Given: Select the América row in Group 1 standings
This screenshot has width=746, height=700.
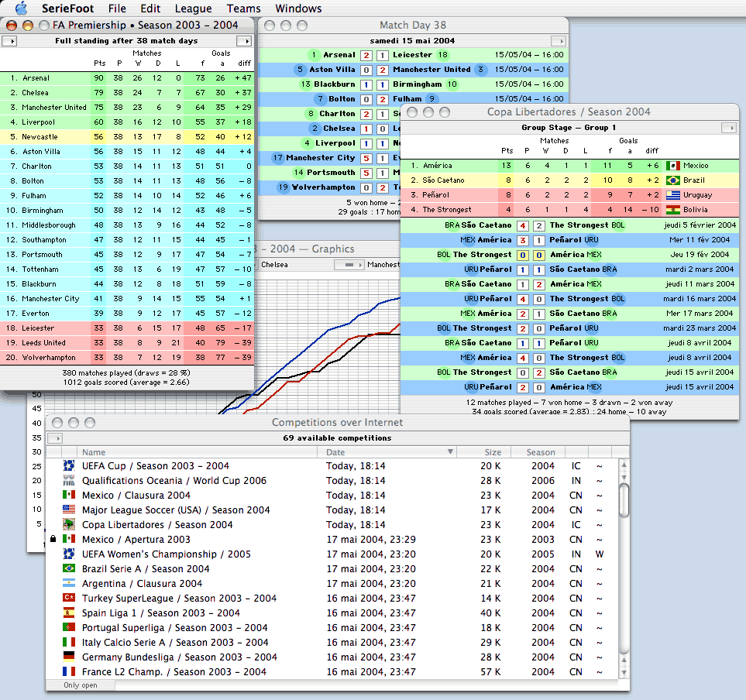Looking at the screenshot, I should pos(570,166).
